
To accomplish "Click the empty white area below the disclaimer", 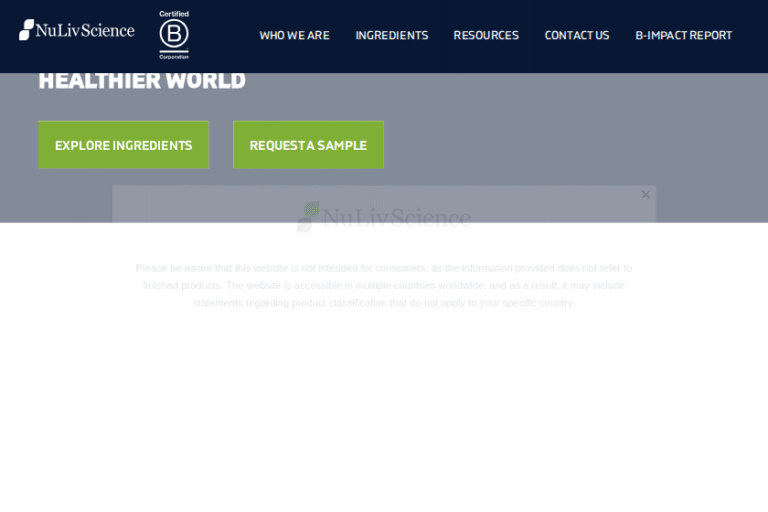I will point(384,420).
